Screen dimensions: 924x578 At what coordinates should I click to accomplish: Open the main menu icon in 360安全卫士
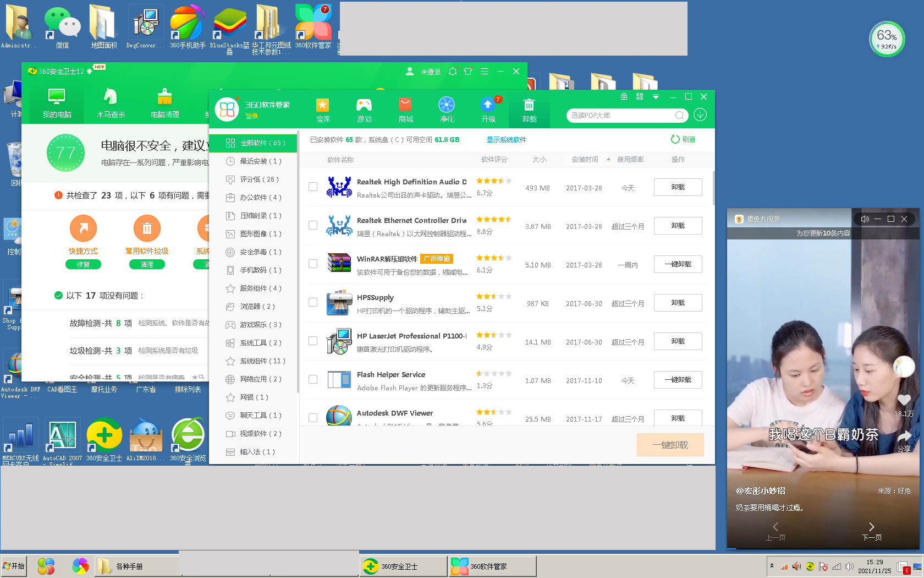pyautogui.click(x=485, y=71)
